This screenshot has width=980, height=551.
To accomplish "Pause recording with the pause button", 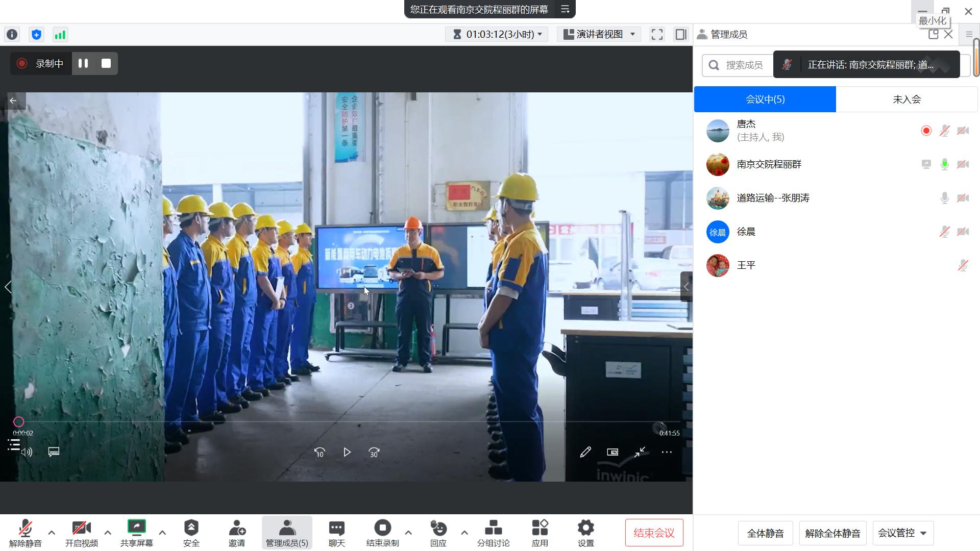I will pyautogui.click(x=83, y=63).
